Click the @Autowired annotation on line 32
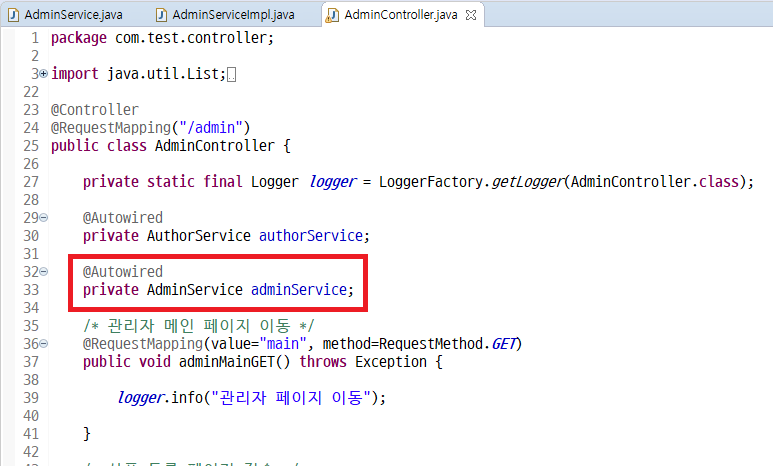Screen dimensions: 773x466 [123, 272]
